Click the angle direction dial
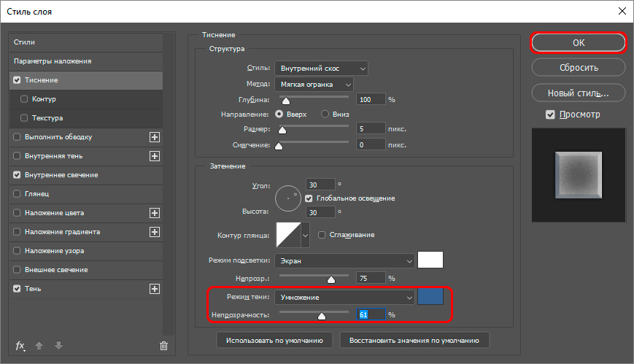This screenshot has width=634, height=364. click(x=288, y=198)
